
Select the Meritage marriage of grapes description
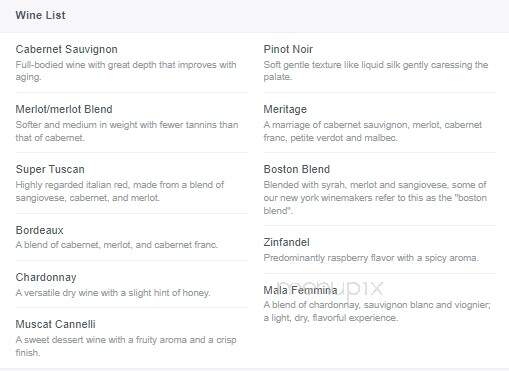[373, 131]
